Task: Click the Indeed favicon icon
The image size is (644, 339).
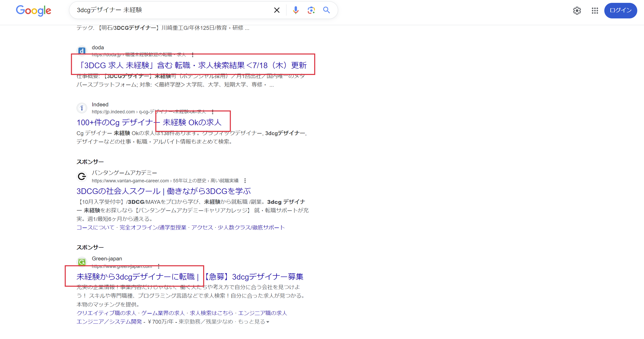Action: coord(82,108)
